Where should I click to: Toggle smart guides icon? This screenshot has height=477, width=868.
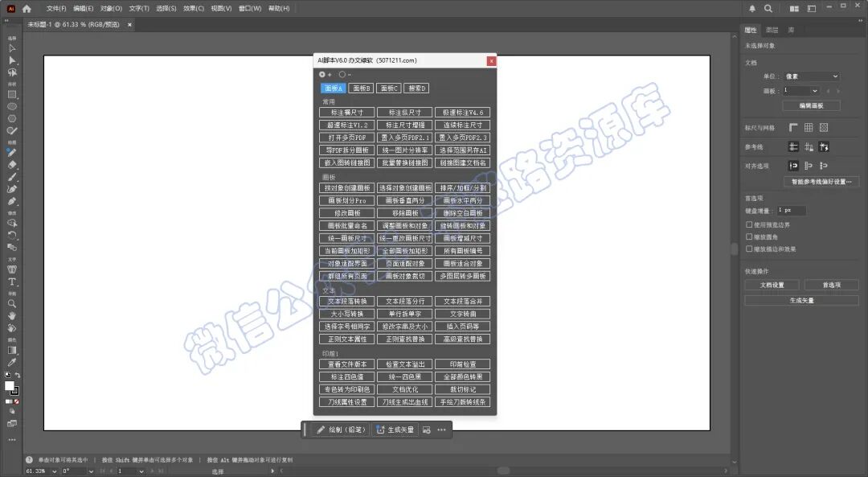[824, 147]
